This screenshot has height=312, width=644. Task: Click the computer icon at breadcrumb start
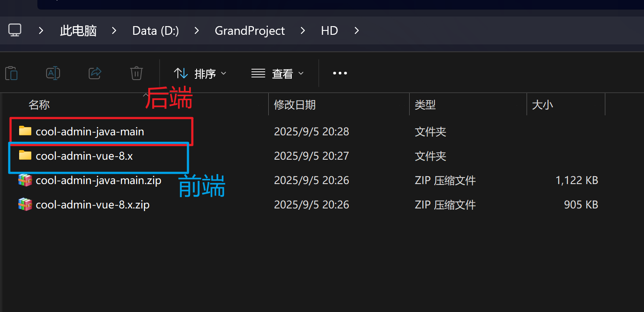pos(15,30)
